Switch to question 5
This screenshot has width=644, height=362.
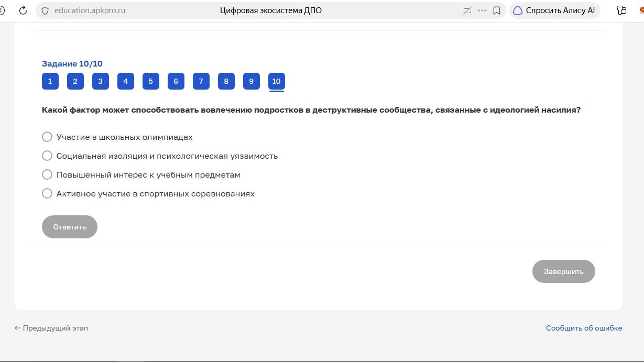pos(151,81)
